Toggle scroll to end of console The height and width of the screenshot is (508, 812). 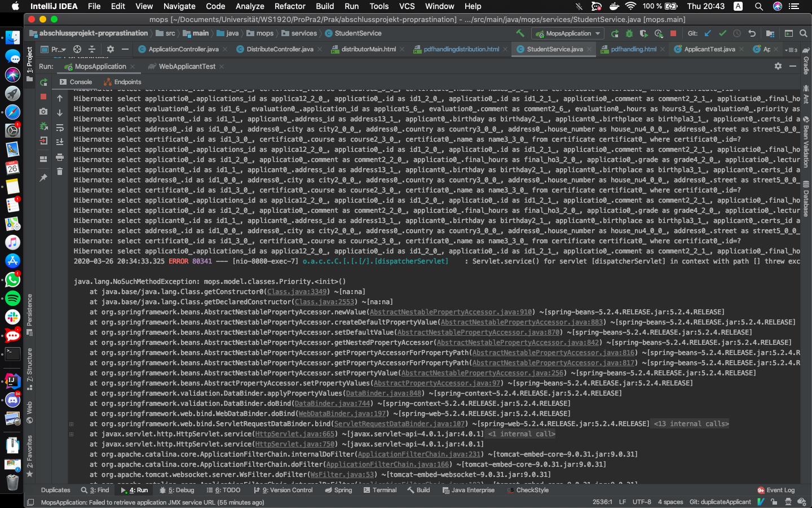coord(60,142)
